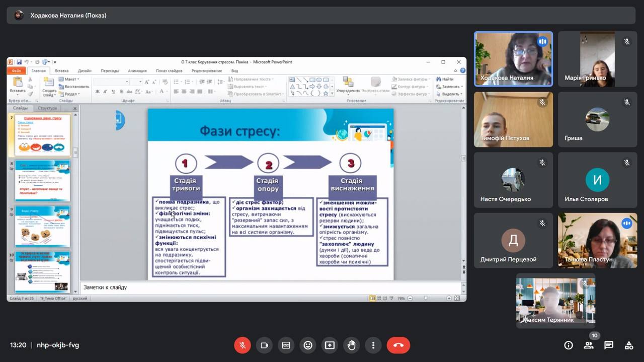Select slide 9 thumbnail in slides panel

(x=43, y=226)
